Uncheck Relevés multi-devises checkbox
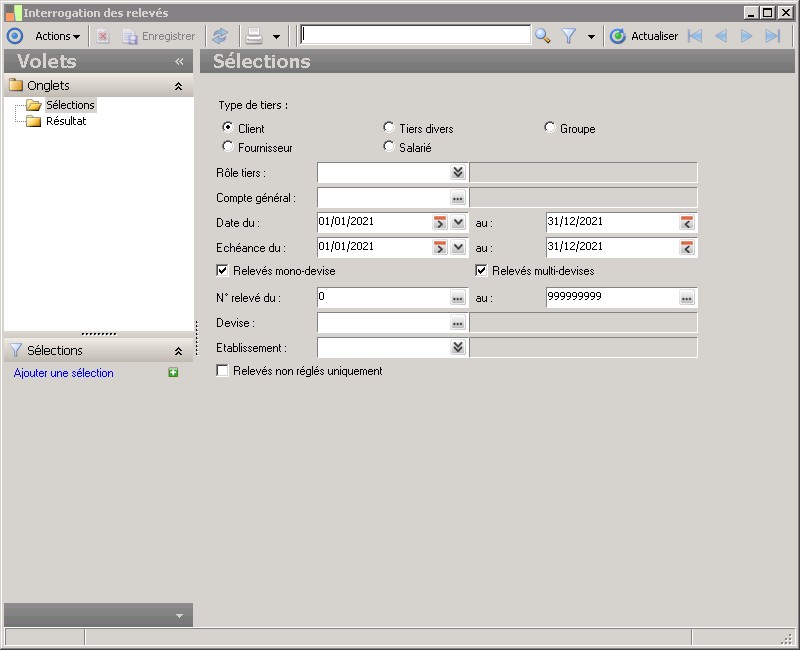800x650 pixels. 481,270
